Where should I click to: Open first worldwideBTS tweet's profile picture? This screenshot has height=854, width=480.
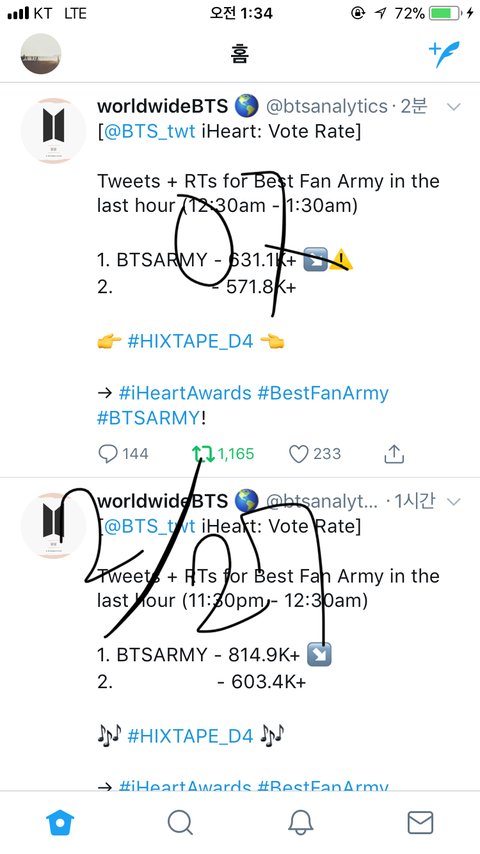tap(53, 131)
